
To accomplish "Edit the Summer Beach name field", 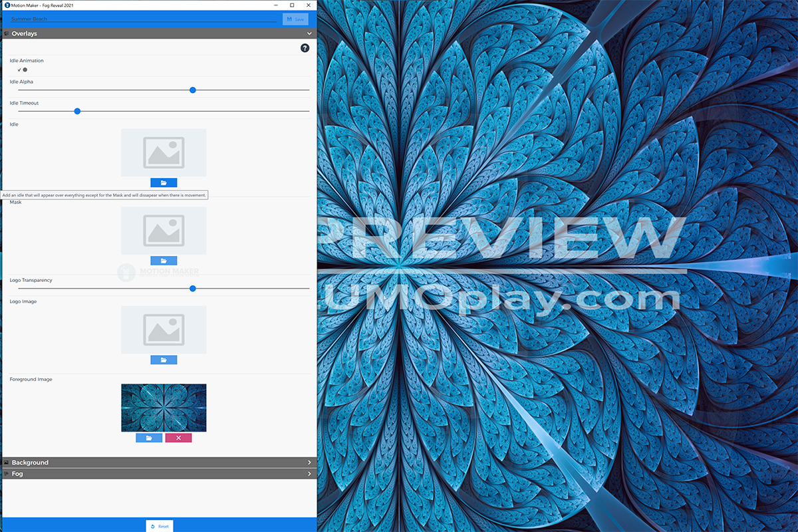I will click(143, 19).
